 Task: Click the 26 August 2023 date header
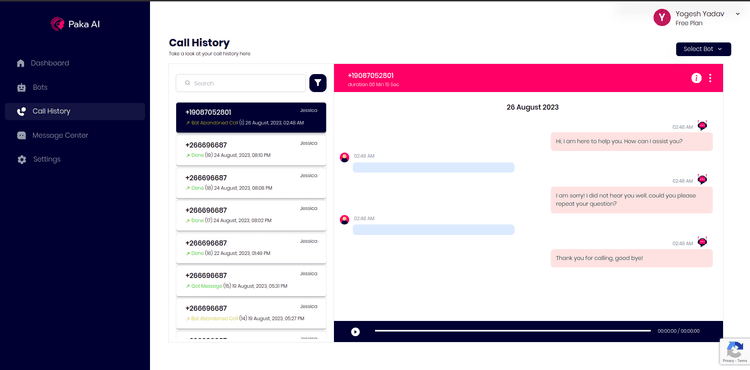pos(532,108)
